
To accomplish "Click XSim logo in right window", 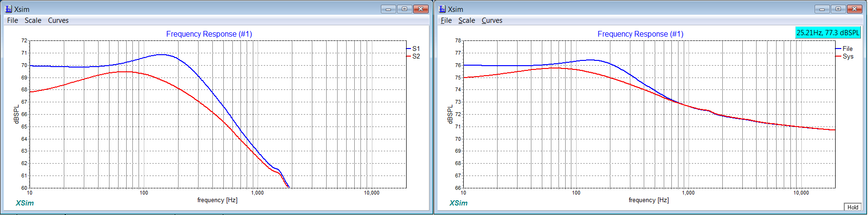I will tap(459, 203).
